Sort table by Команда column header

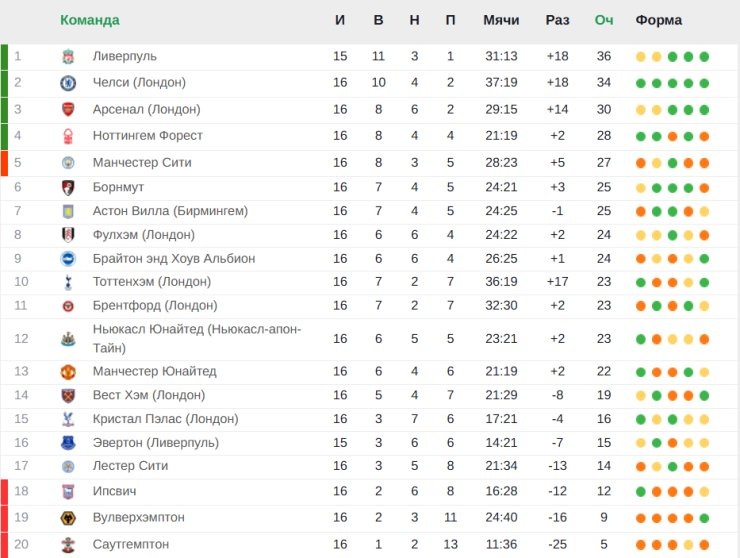pos(90,20)
